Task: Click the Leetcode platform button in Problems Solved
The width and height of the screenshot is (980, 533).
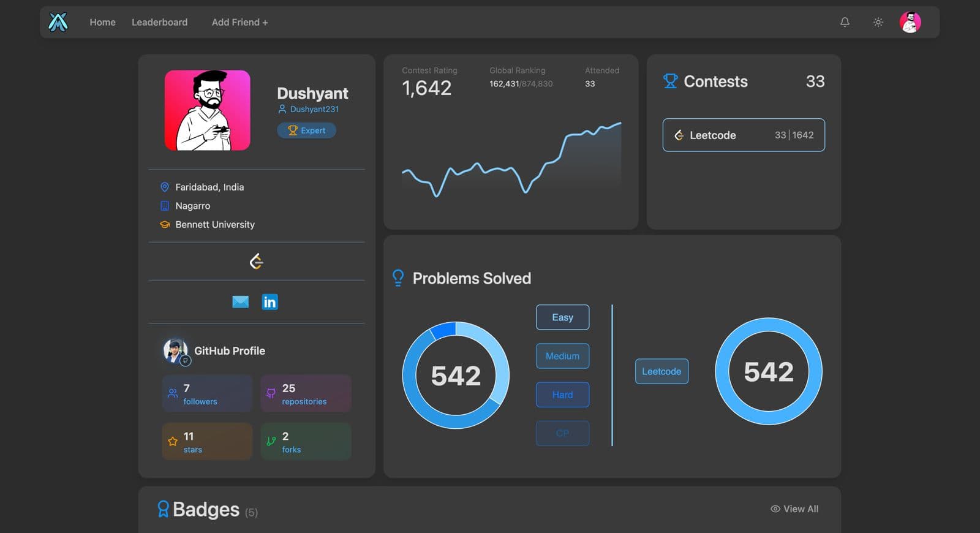Action: pyautogui.click(x=661, y=371)
